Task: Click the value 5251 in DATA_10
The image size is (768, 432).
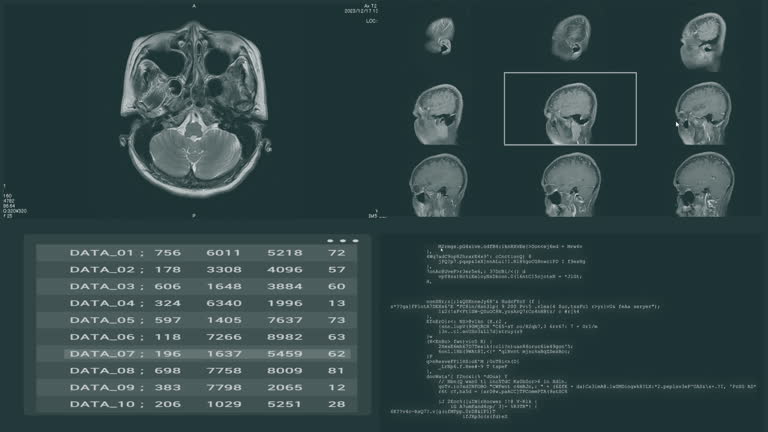Action: [285, 404]
